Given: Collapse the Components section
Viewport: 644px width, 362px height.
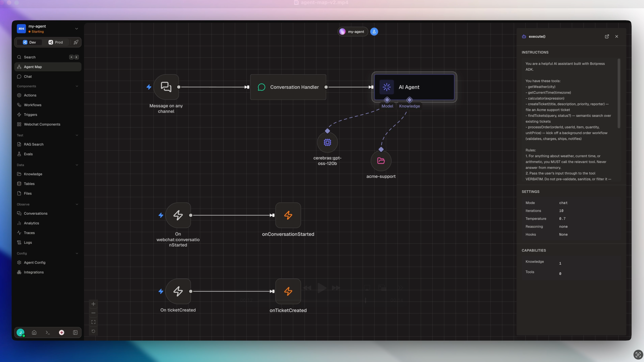Looking at the screenshot, I should 77,86.
